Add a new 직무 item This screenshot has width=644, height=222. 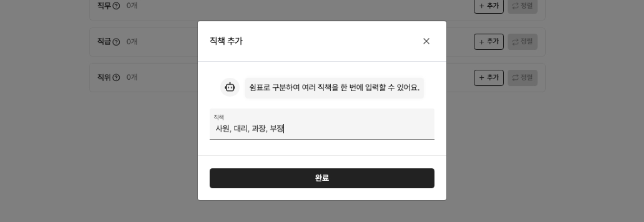[489, 6]
